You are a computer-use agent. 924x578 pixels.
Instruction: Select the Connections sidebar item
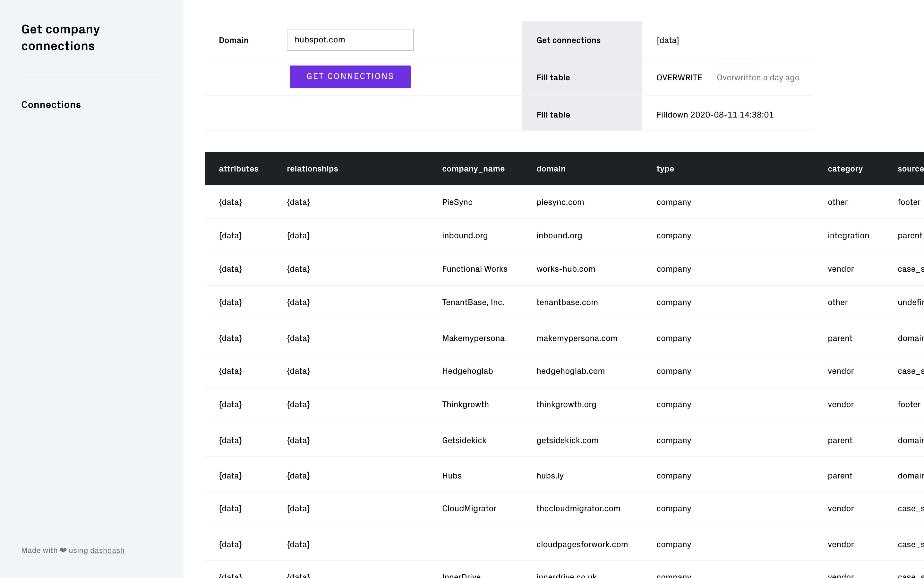pos(51,105)
